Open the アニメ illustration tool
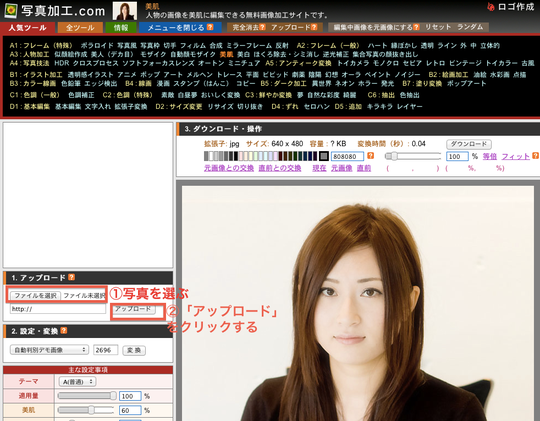The height and width of the screenshot is (421, 540). click(x=126, y=75)
